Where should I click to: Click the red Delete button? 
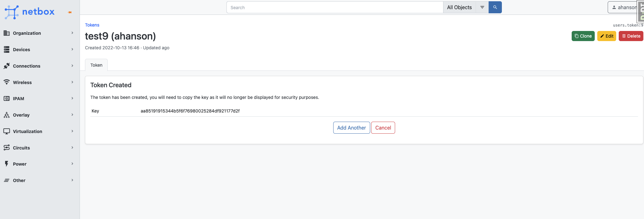click(x=631, y=36)
